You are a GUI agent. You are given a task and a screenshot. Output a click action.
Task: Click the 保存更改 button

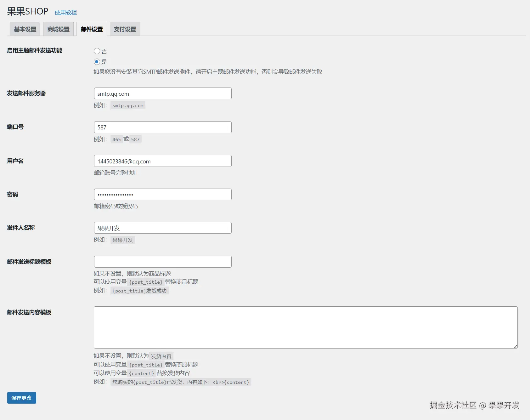(21, 398)
